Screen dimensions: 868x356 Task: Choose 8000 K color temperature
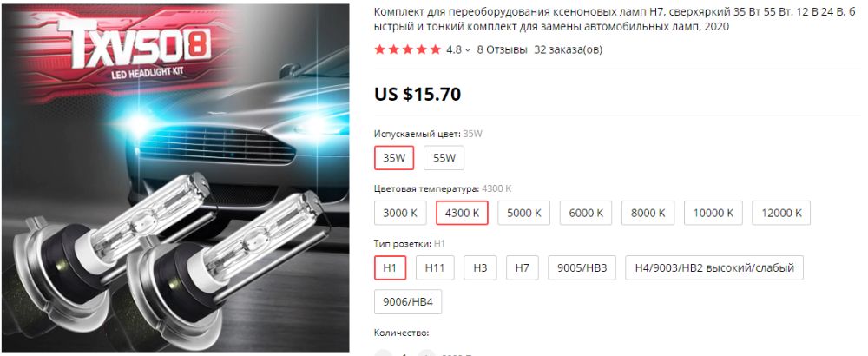coord(648,213)
